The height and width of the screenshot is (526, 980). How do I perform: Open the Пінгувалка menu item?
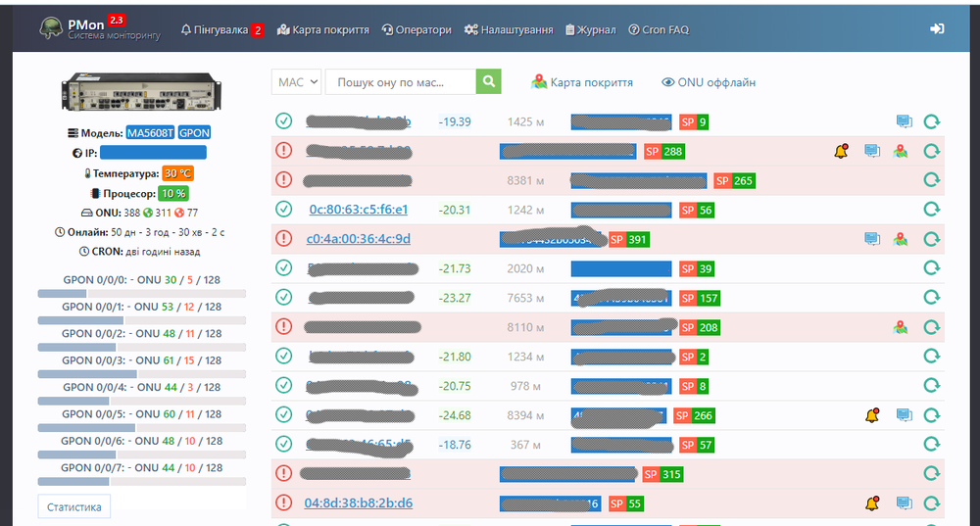[x=221, y=30]
